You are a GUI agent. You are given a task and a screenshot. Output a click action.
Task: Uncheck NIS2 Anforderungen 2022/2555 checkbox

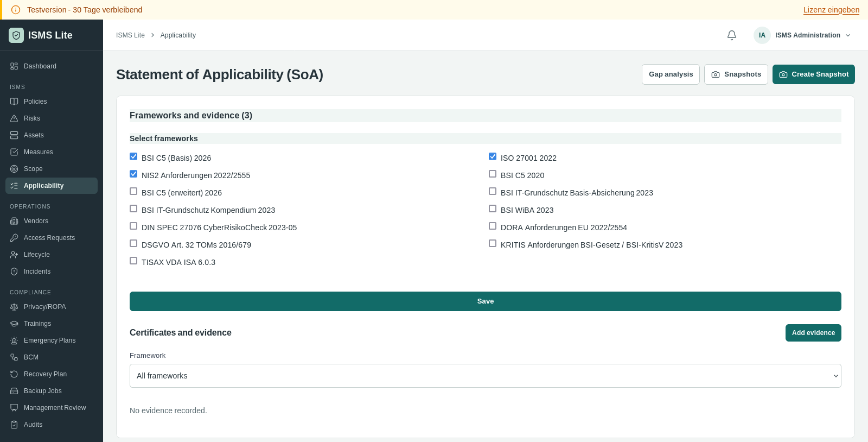click(133, 174)
